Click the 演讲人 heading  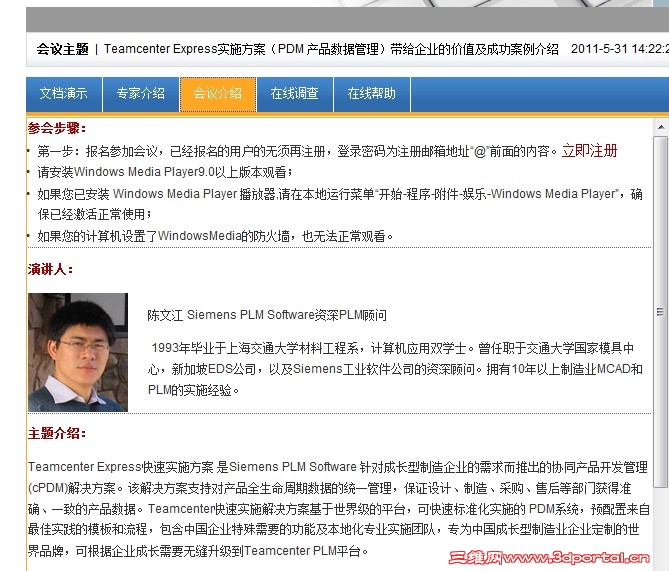[51, 269]
